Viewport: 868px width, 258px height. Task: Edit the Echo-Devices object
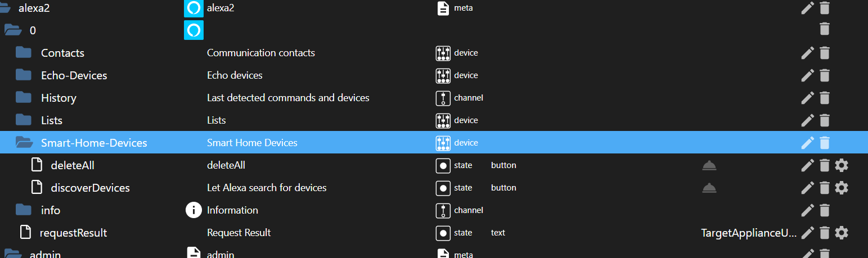click(x=807, y=75)
